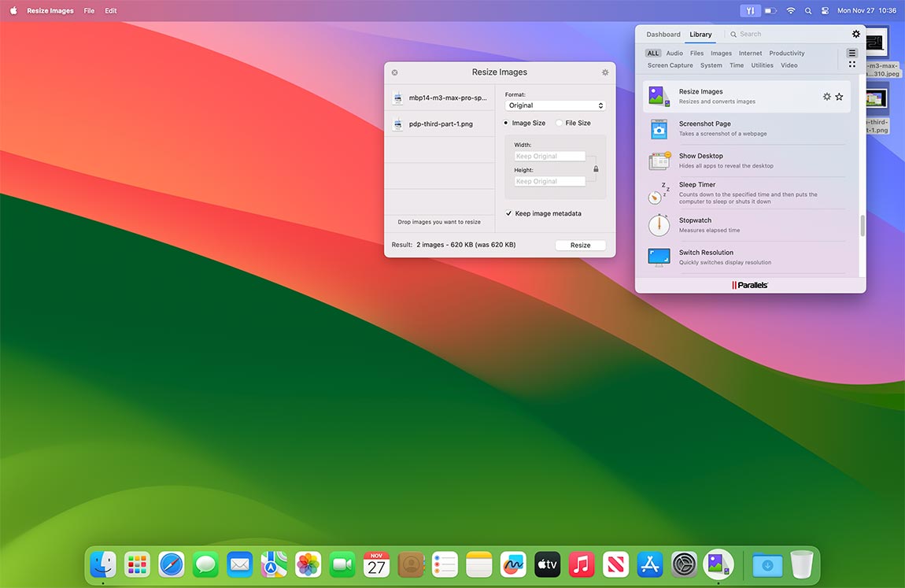
Task: Click the Parallels logo at panel bottom
Action: (749, 284)
